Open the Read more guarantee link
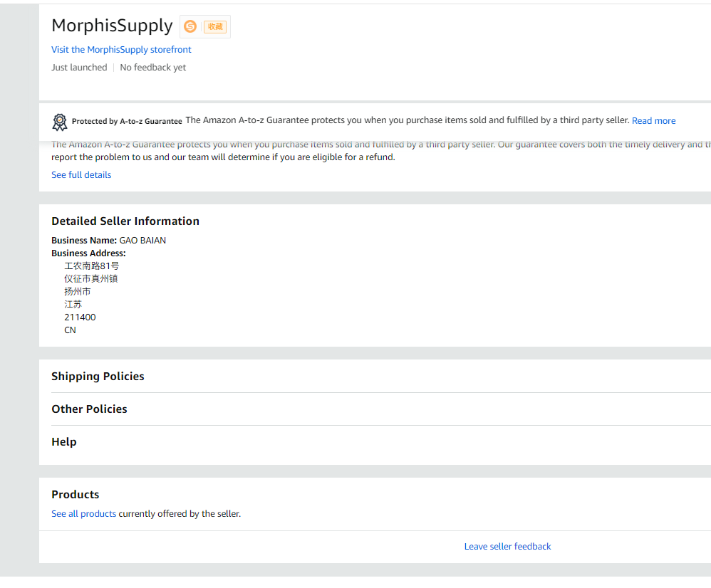 click(x=653, y=120)
